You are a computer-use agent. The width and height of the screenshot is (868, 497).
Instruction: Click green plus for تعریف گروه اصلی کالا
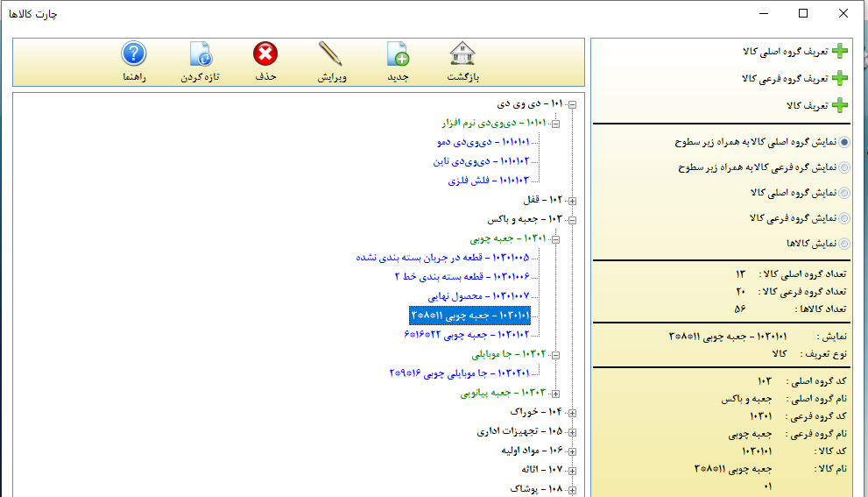839,52
